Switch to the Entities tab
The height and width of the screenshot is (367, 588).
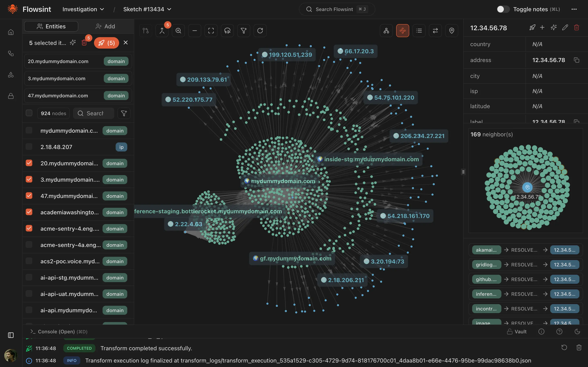(x=51, y=26)
